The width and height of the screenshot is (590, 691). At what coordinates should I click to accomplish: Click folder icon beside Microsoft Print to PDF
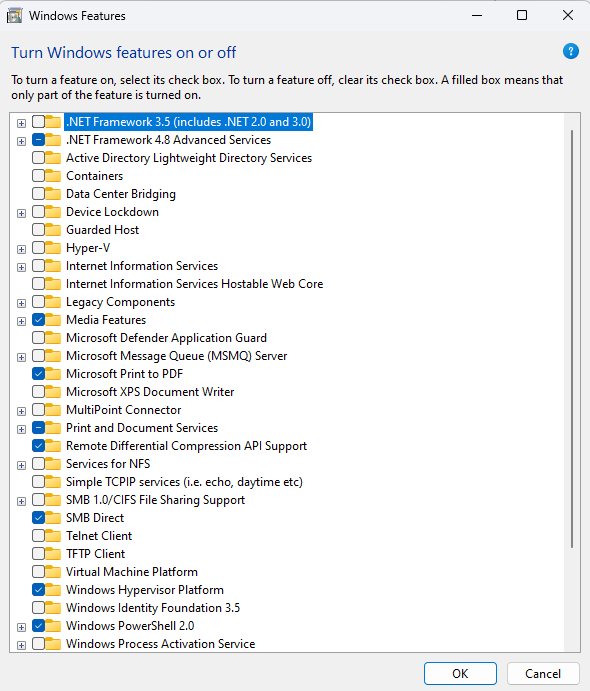click(53, 374)
